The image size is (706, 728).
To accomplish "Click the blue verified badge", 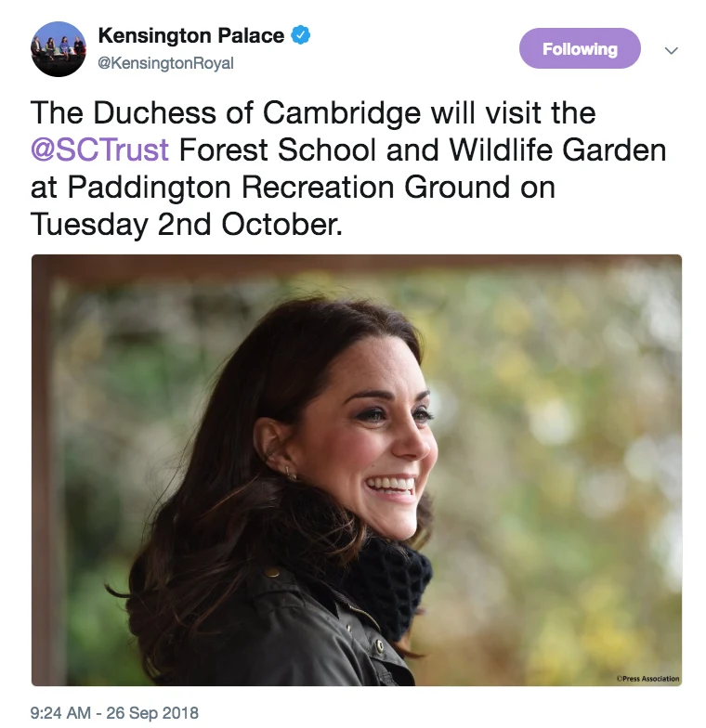I will 300,36.
